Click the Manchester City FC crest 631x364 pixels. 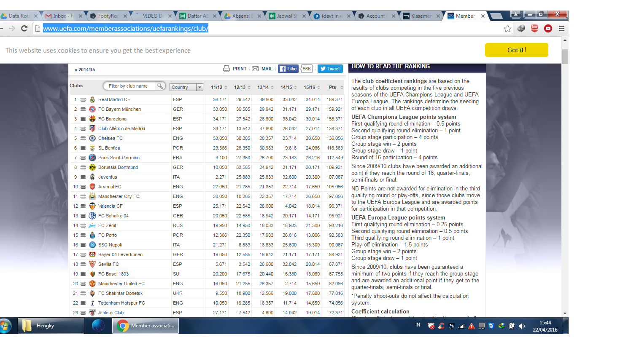(x=92, y=196)
